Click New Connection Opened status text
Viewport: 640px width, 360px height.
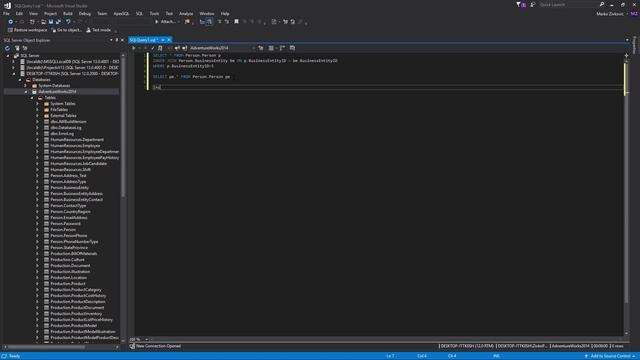tap(158, 346)
